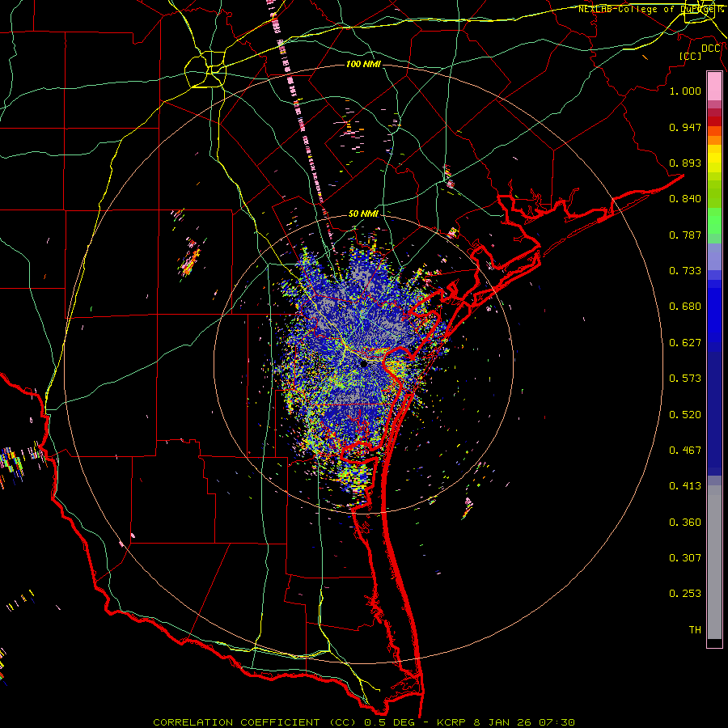
Task: Click the 0.840 scale value
Action: click(x=685, y=199)
